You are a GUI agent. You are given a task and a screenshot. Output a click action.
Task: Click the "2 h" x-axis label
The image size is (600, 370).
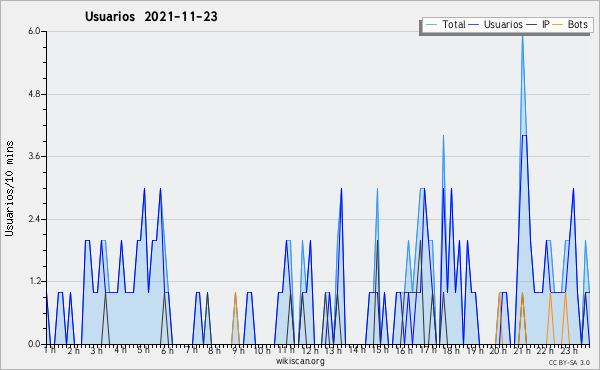(73, 350)
